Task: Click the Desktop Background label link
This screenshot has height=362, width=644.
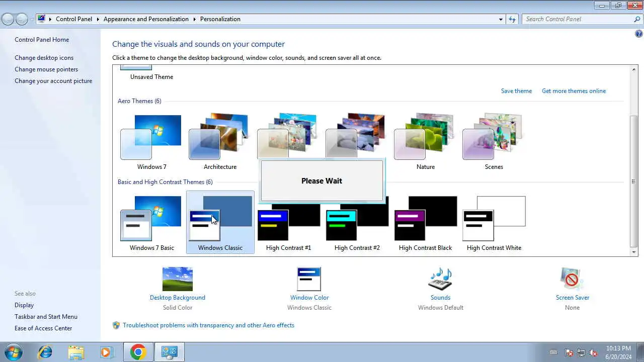Action: coord(178,298)
